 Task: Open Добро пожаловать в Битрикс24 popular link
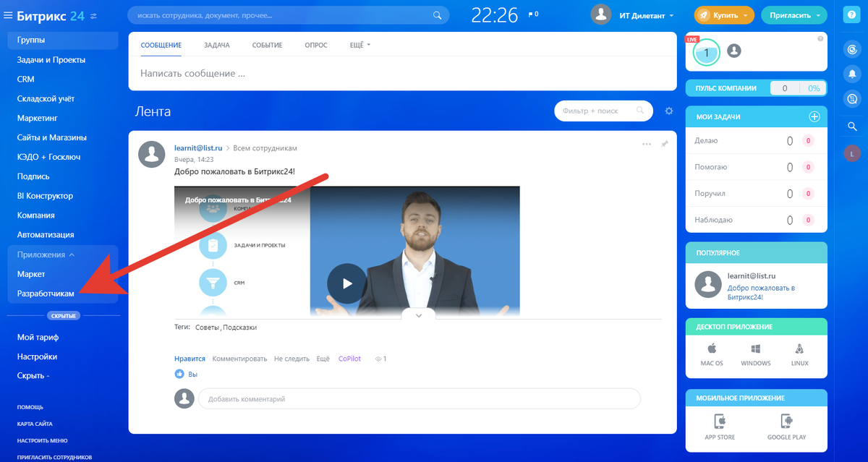[x=761, y=292]
